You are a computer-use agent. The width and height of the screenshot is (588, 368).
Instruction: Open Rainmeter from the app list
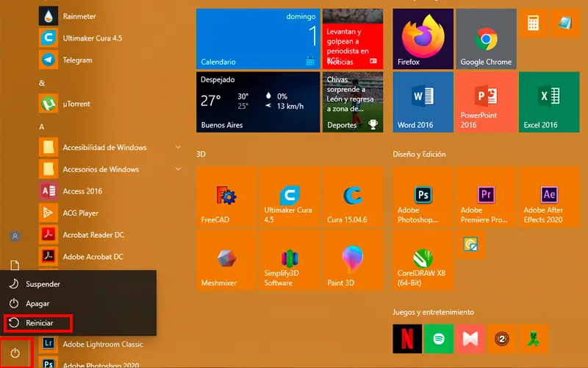[111, 16]
